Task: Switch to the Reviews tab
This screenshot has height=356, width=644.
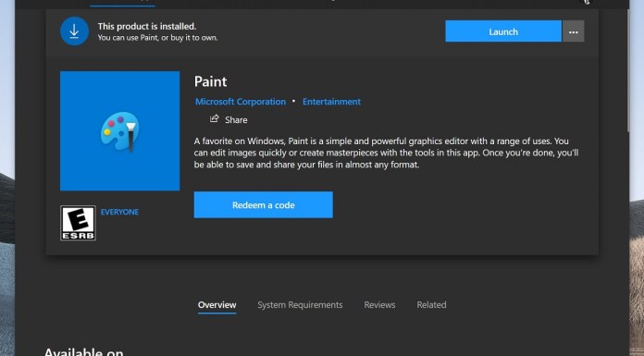Action: 379,305
